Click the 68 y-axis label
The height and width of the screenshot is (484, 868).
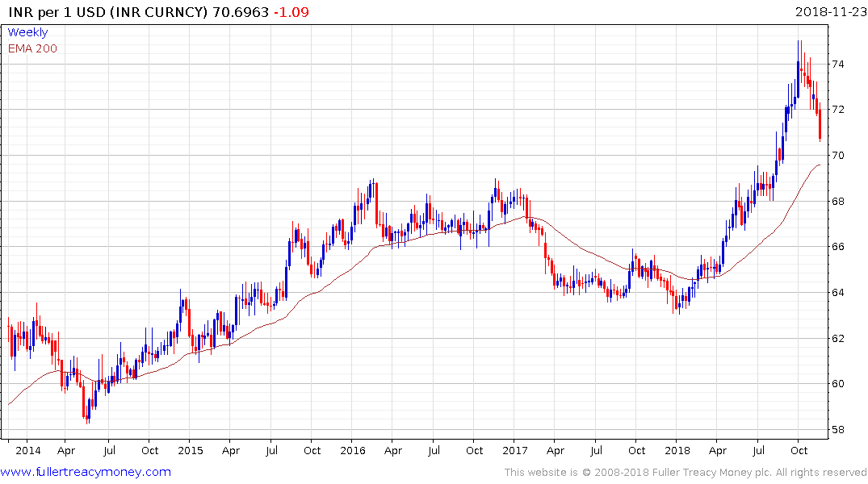tap(837, 202)
